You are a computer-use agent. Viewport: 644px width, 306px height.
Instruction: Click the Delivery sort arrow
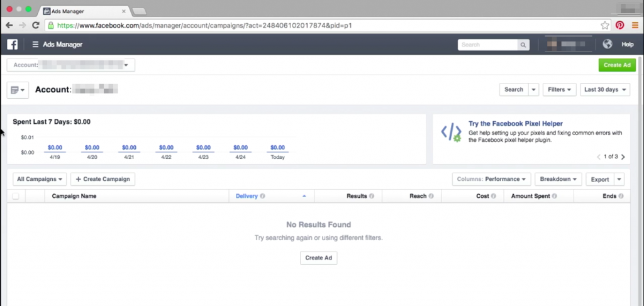click(304, 196)
